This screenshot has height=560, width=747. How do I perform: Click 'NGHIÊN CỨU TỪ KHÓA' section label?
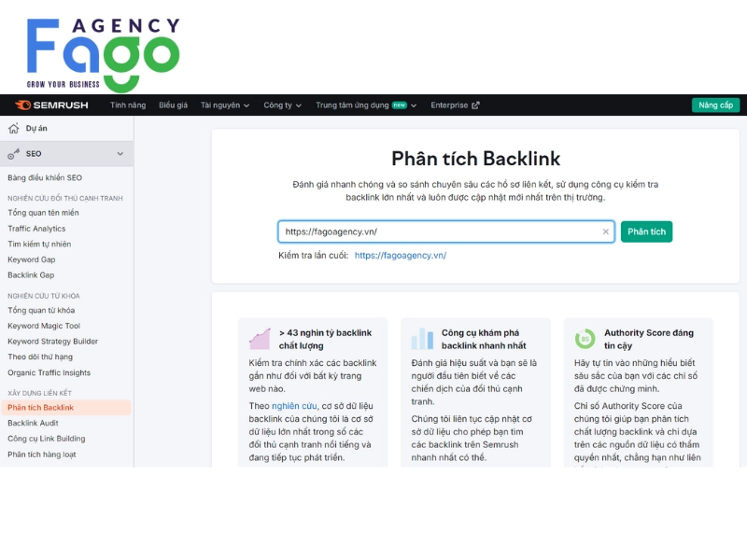coord(44,296)
